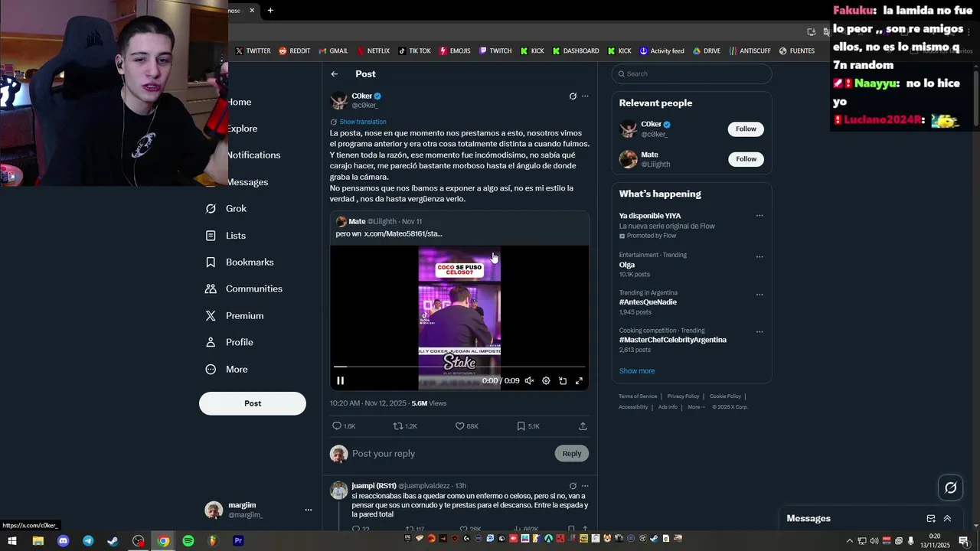Open Steam from the taskbar

[113, 541]
